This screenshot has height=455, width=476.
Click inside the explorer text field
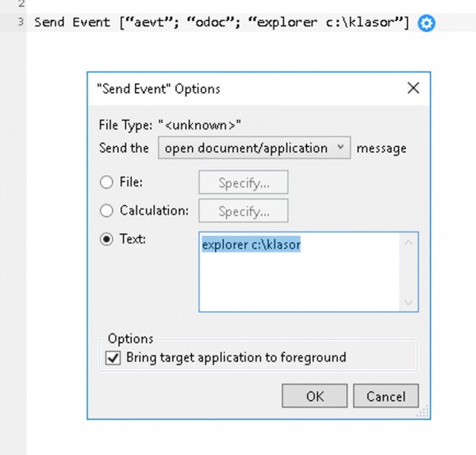pos(299,272)
